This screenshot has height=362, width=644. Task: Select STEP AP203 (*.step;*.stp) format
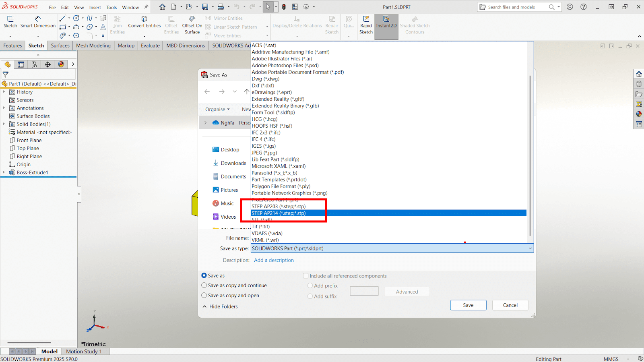[x=279, y=207]
